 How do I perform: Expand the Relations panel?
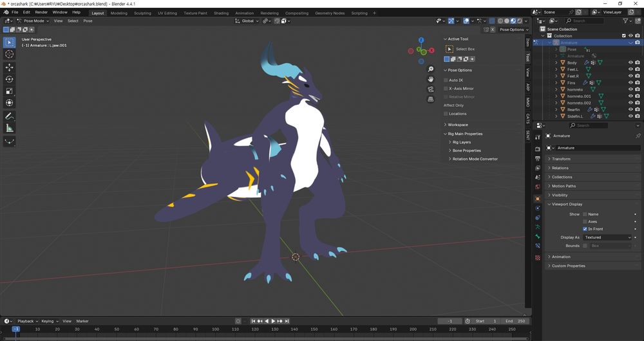[560, 168]
